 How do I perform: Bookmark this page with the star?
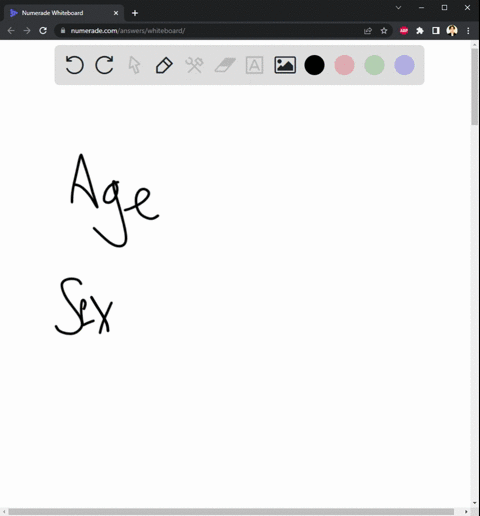[384, 31]
